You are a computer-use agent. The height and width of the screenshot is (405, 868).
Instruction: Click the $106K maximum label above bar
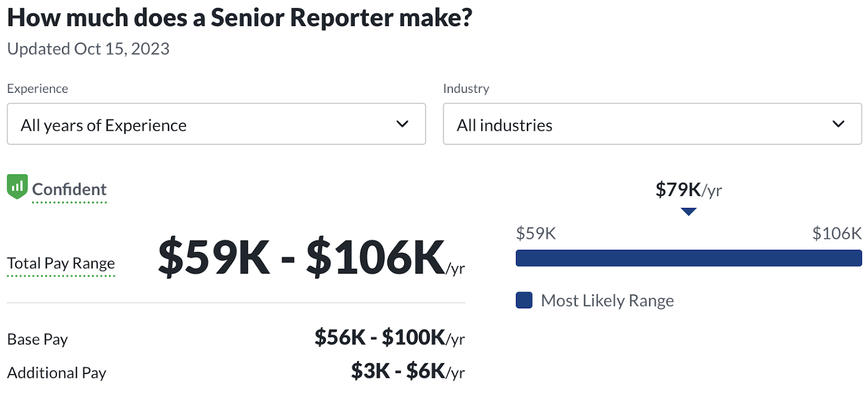point(837,233)
